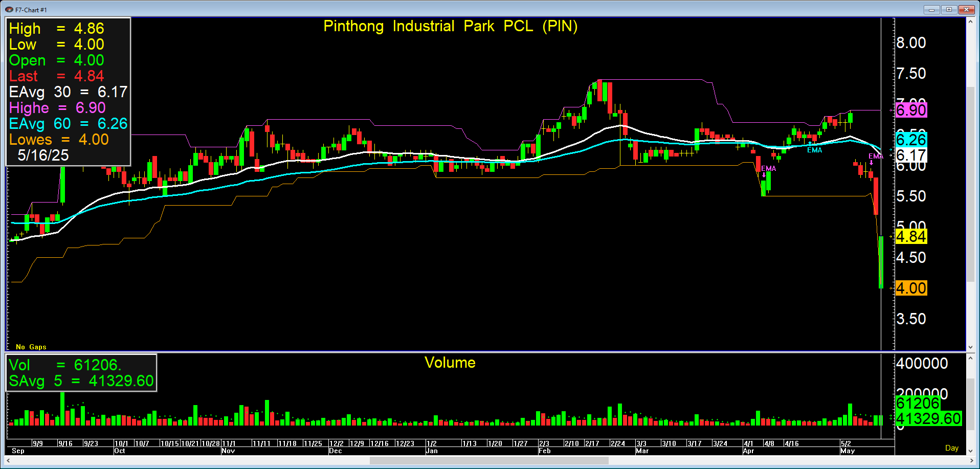Viewport: 980px width, 469px height.
Task: Click the price pane scroll down arrow
Action: coord(970,347)
